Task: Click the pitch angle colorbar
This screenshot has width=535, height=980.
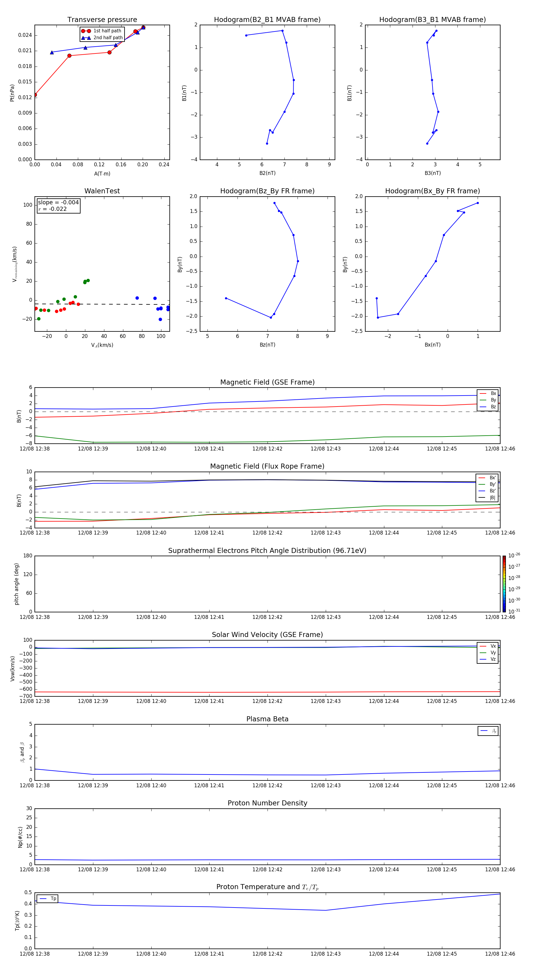Action: [x=504, y=584]
